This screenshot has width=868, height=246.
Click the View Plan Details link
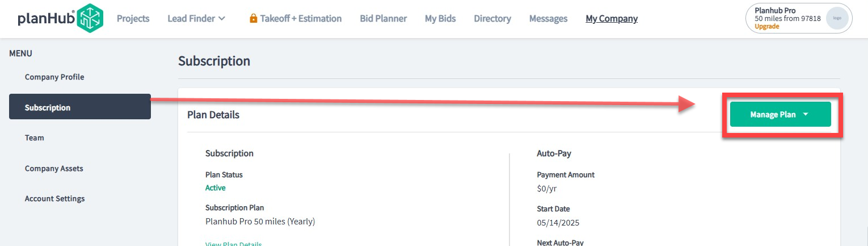(234, 244)
